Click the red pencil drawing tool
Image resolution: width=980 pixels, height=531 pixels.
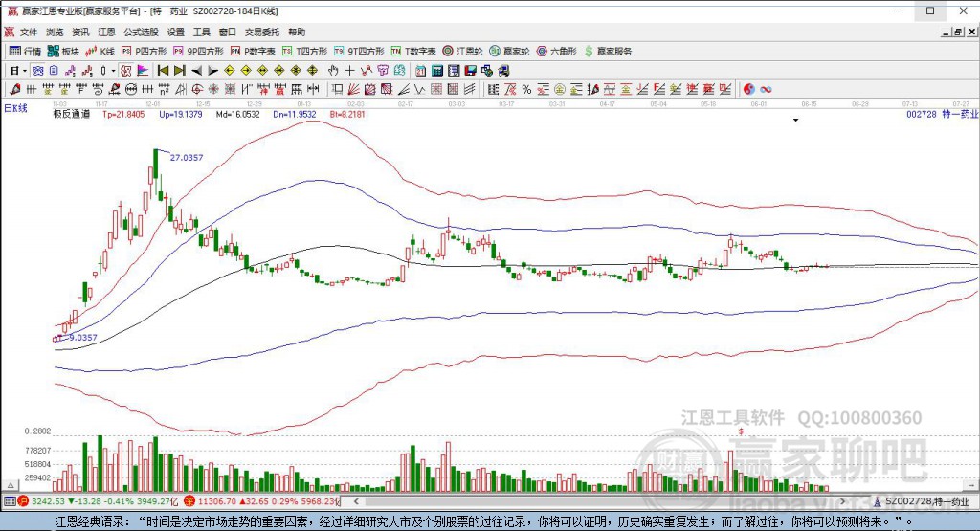tap(15, 89)
